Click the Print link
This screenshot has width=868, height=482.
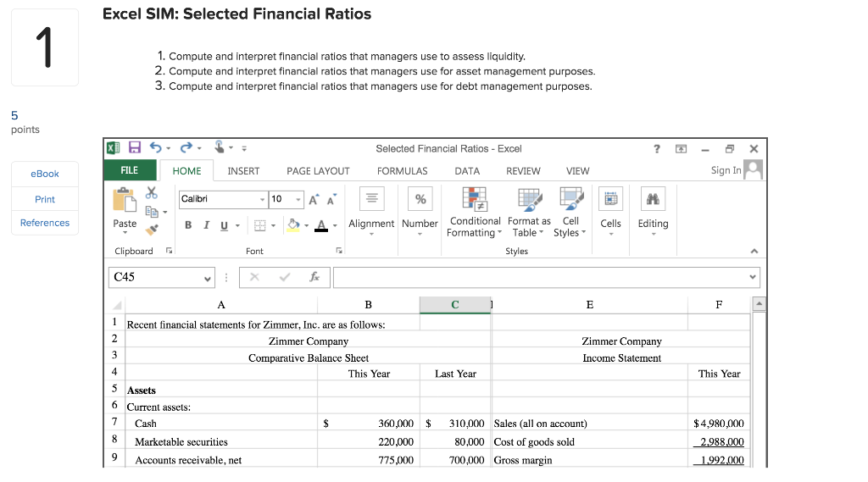[x=45, y=199]
